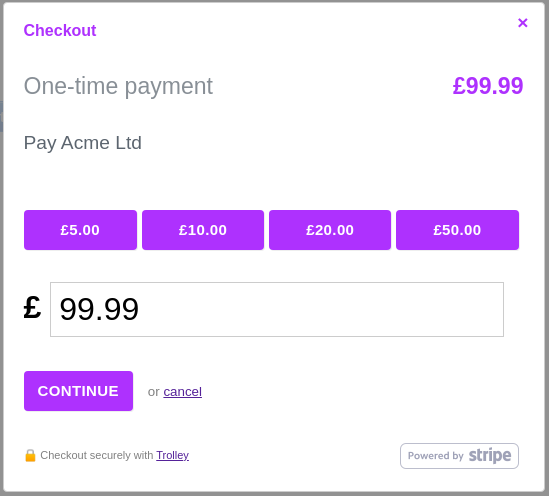Open the Trolley link
The image size is (549, 496).
click(x=173, y=455)
